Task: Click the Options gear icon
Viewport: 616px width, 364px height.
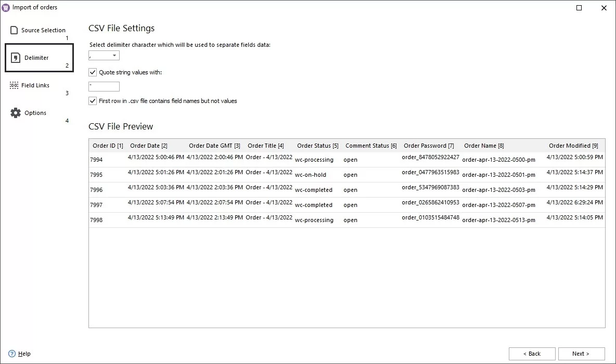Action: tap(14, 112)
